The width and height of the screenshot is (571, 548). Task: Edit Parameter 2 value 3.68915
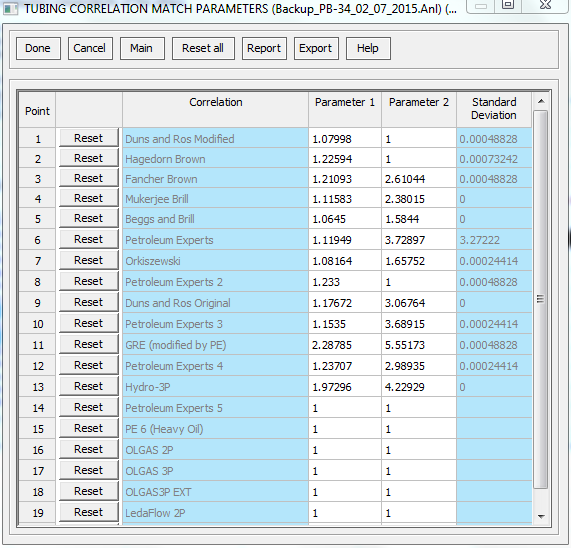click(419, 324)
